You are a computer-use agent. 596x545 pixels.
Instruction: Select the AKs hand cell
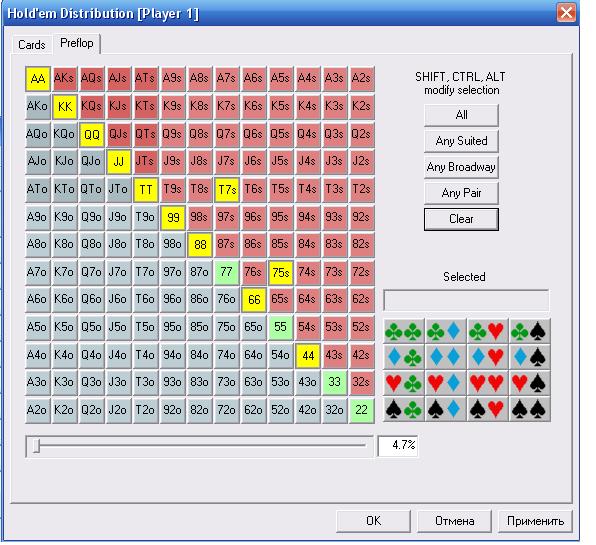65,79
